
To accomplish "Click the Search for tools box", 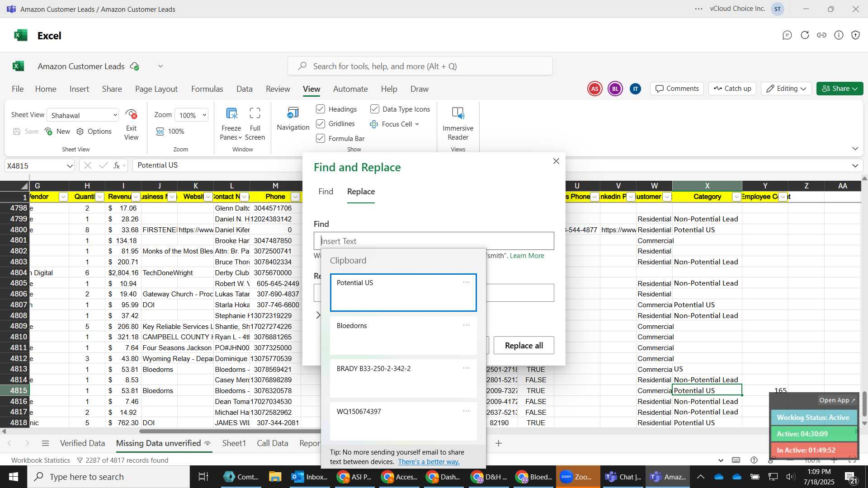I will [x=420, y=66].
